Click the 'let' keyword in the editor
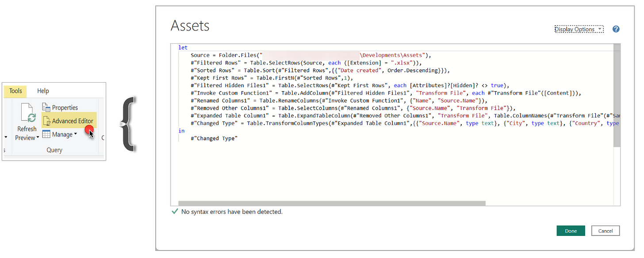The width and height of the screenshot is (644, 258). click(183, 48)
